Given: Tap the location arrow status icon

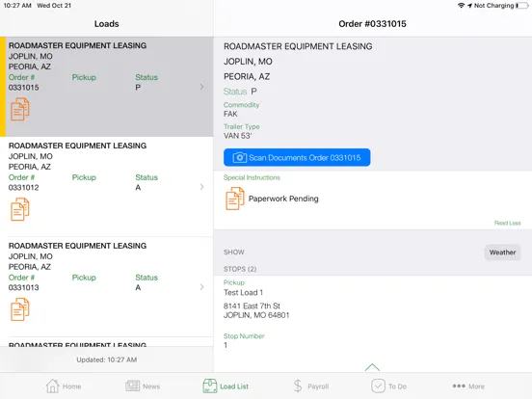Looking at the screenshot, I should [x=469, y=6].
